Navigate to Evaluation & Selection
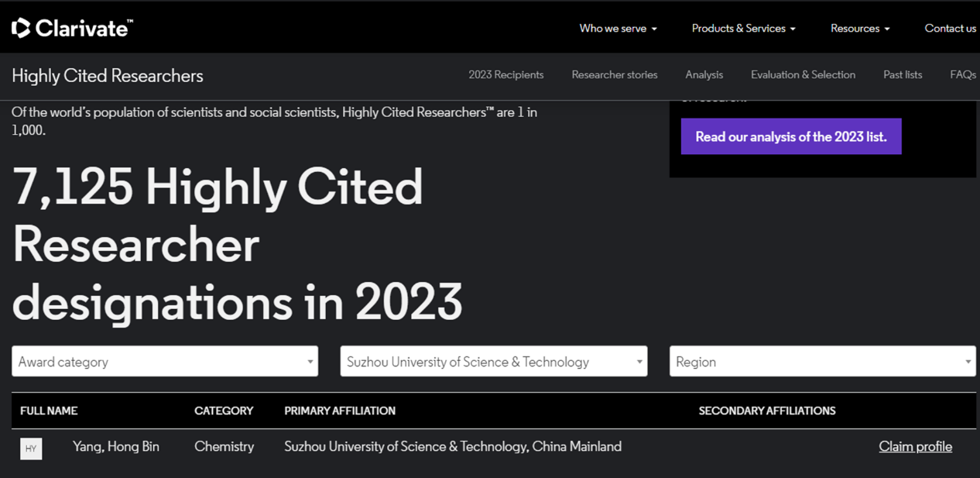 click(803, 75)
